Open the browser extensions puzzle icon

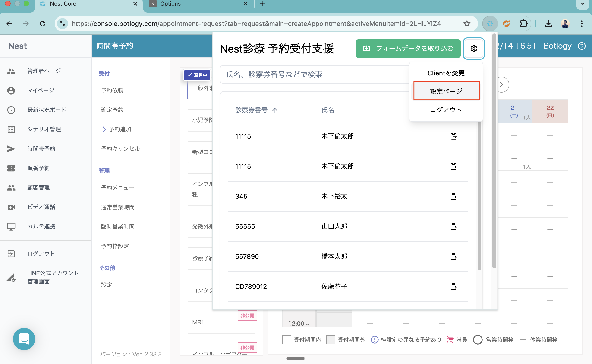[523, 24]
